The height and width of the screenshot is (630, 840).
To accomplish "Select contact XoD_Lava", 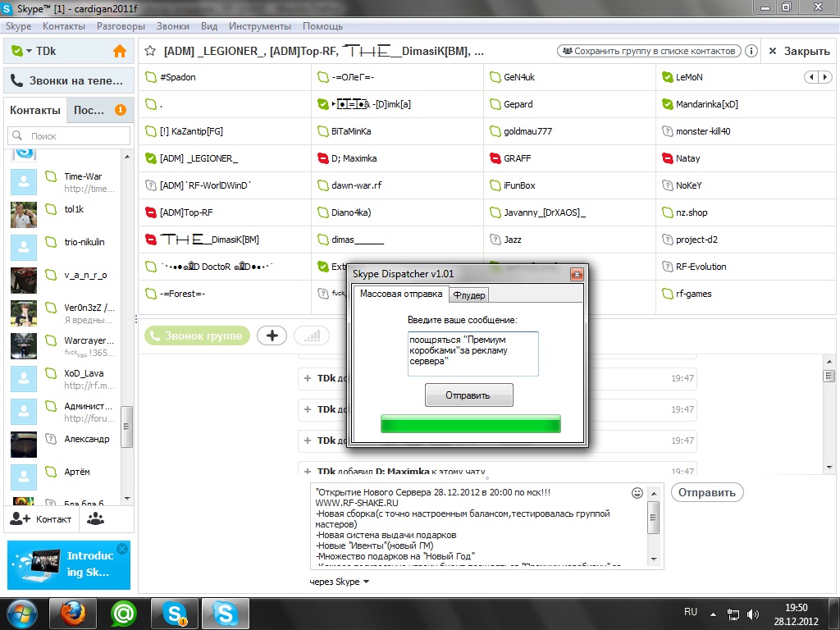I will [63, 379].
